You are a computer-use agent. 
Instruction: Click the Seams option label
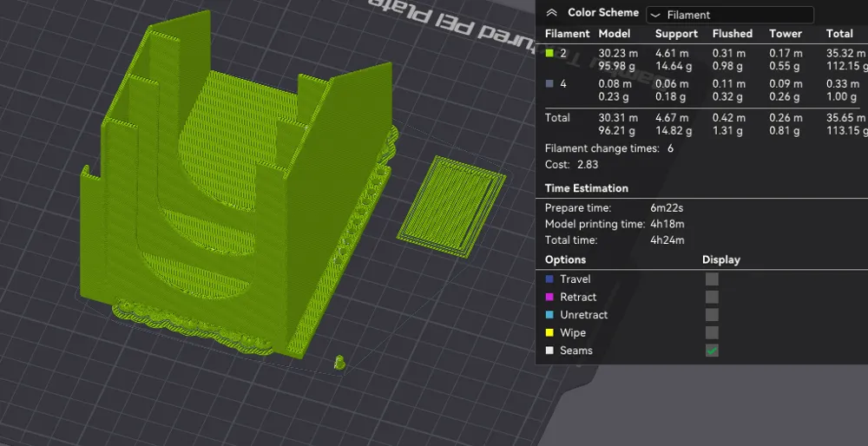(576, 351)
